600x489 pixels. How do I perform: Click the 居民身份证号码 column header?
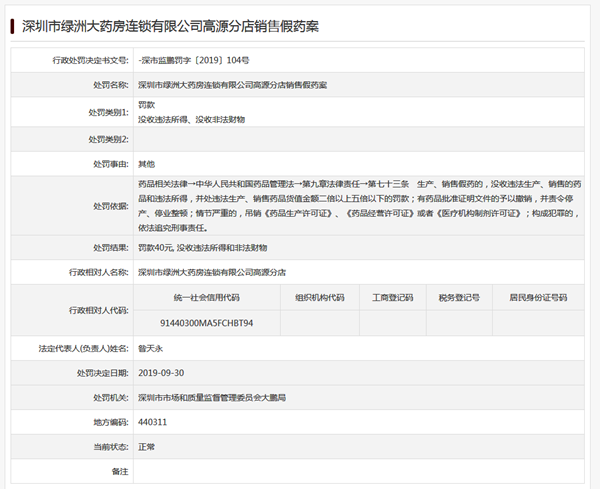click(x=537, y=297)
